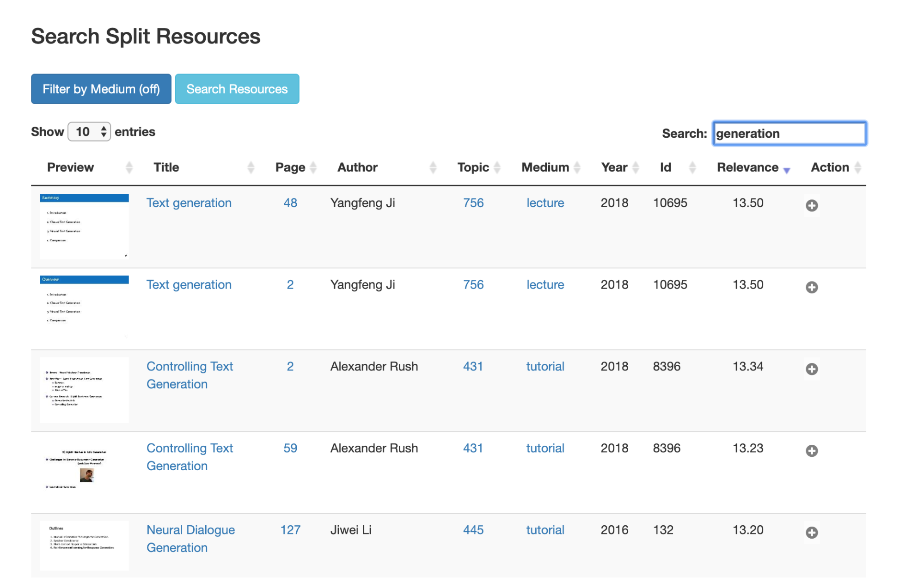
Task: Click plus icon for Text generation page 48
Action: coord(811,205)
